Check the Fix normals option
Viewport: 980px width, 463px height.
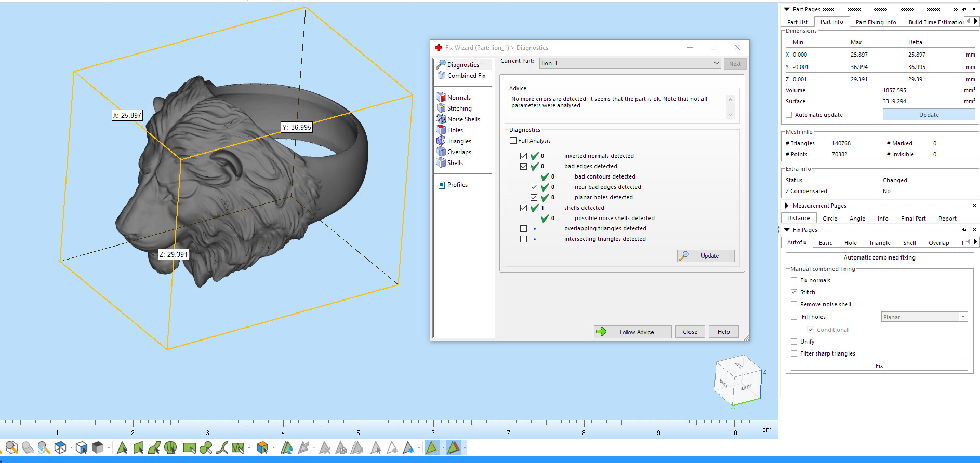[x=794, y=280]
